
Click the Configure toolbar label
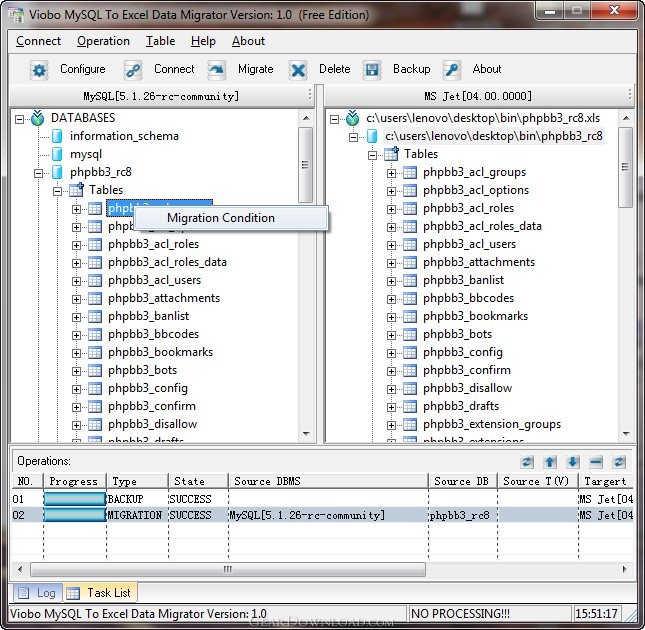(83, 69)
